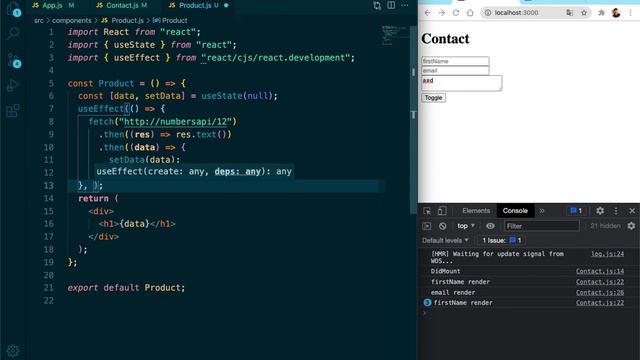Image resolution: width=640 pixels, height=360 pixels.
Task: Click the VS Code editor minimap
Action: pyautogui.click(x=395, y=35)
